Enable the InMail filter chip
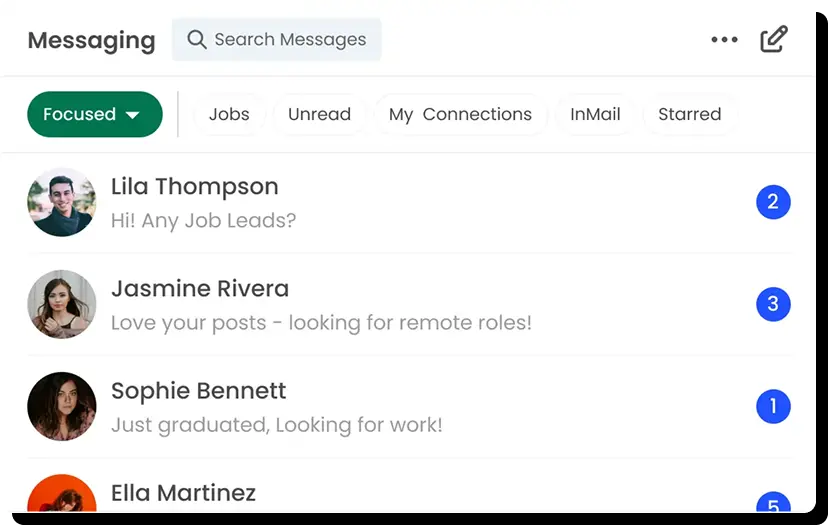828x525 pixels. pos(595,114)
